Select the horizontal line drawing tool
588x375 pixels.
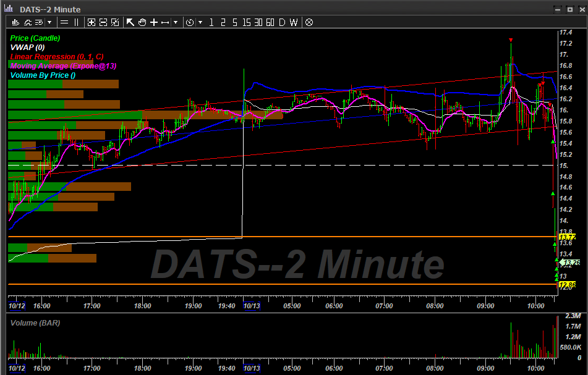click(164, 22)
